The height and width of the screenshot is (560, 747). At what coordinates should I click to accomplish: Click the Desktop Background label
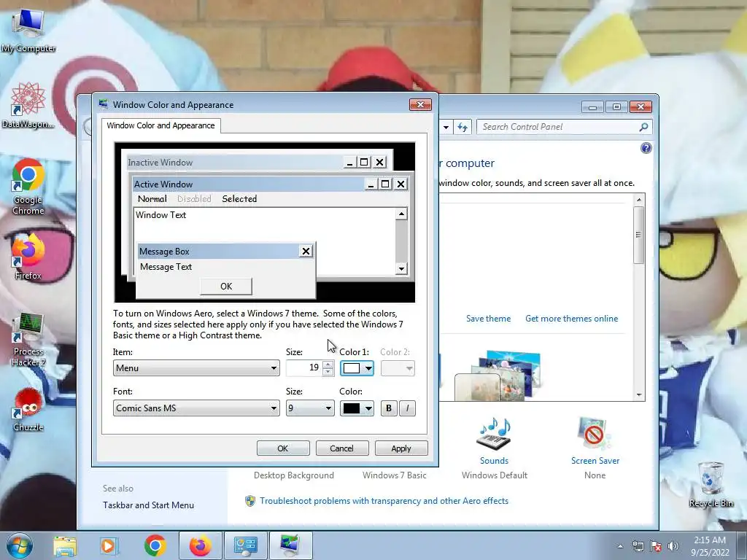(x=294, y=475)
